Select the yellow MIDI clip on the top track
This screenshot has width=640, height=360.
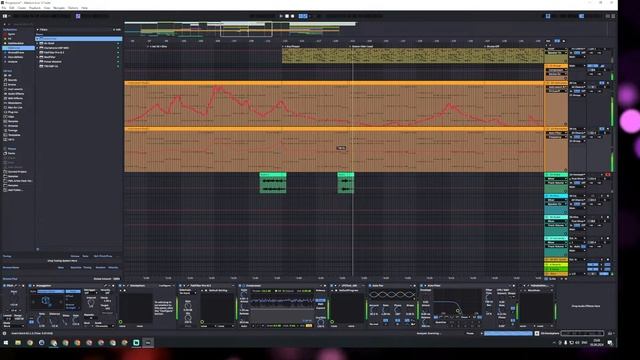pos(412,56)
